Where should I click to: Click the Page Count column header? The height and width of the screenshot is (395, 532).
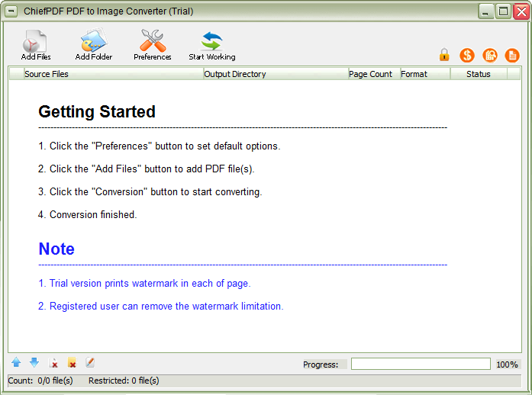point(374,74)
